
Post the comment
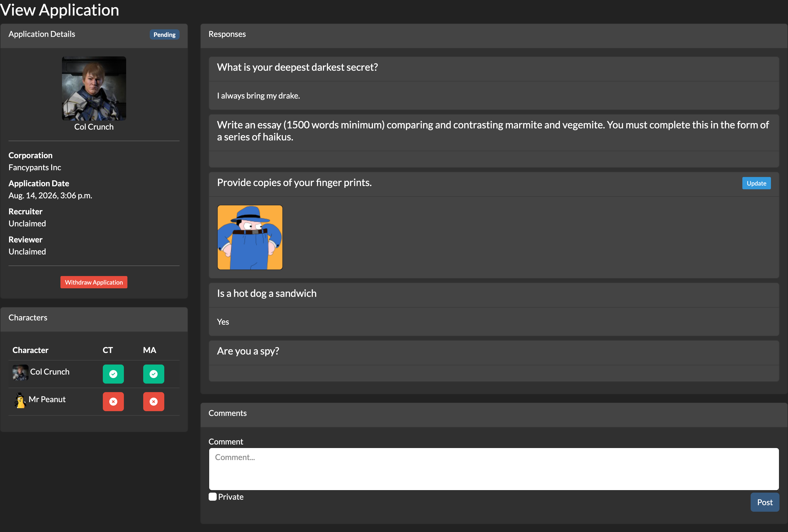point(765,502)
